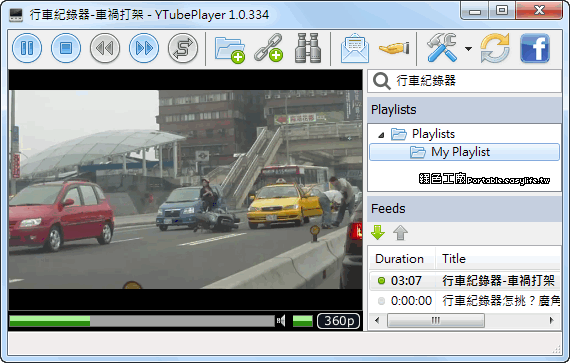Click the Feeds panel header

point(464,209)
